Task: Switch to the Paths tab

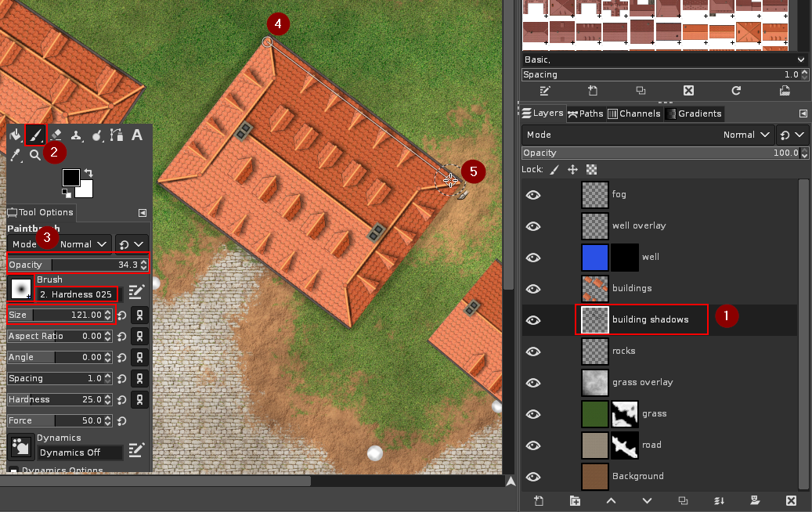Action: tap(586, 114)
